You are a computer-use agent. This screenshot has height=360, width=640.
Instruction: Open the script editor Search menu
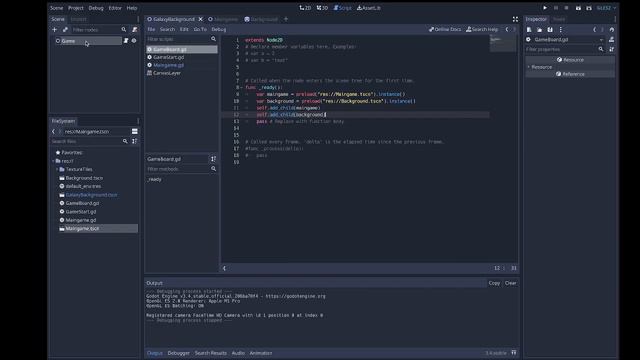(x=167, y=29)
